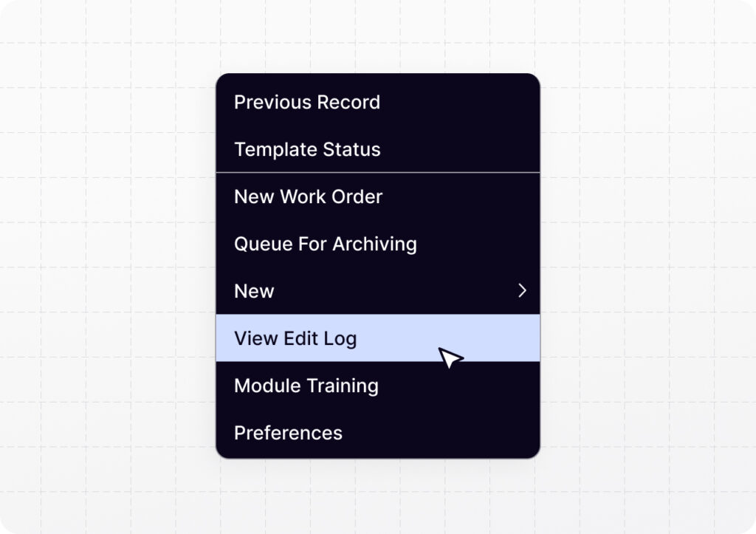Click the word New above View Edit Log
756x534 pixels.
tap(254, 292)
